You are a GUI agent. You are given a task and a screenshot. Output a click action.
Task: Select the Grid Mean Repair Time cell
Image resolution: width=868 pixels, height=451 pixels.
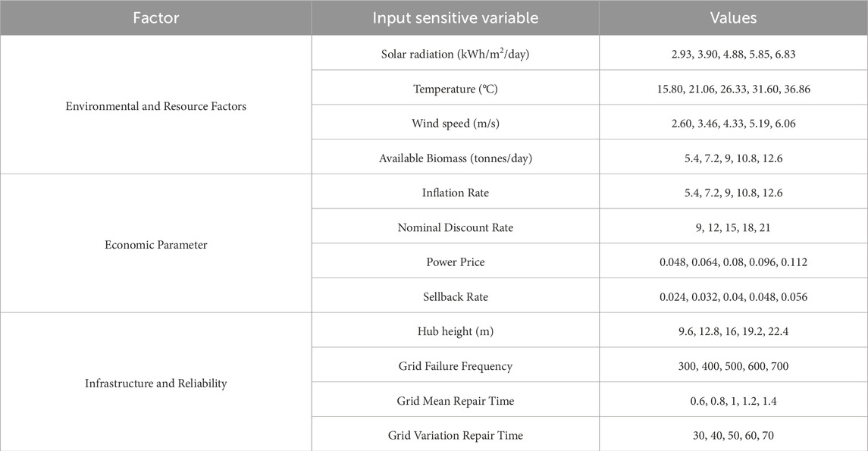pos(455,401)
